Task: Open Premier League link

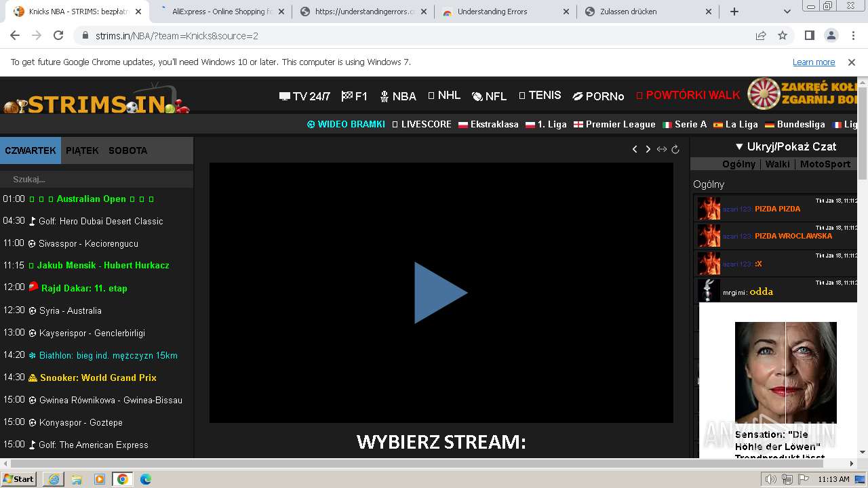Action: coord(614,125)
